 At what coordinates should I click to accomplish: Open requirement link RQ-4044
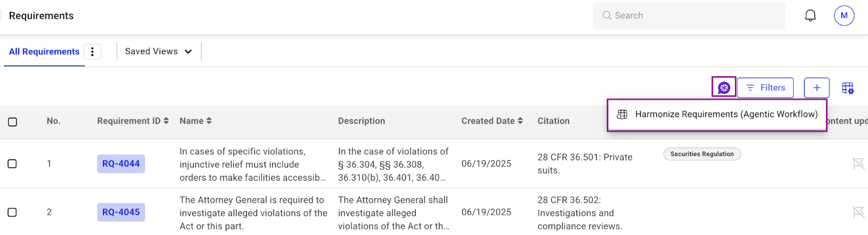[121, 164]
